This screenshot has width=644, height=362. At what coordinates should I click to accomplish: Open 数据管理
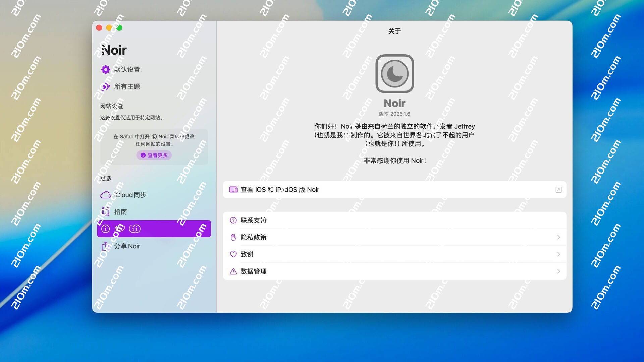coord(394,271)
